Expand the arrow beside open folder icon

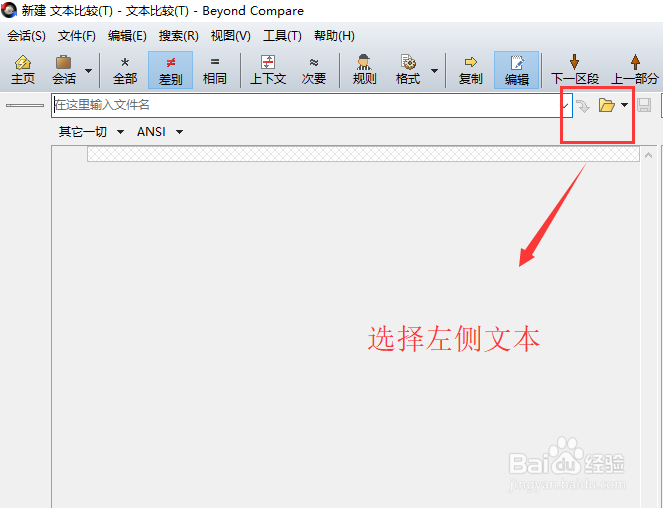[x=625, y=105]
